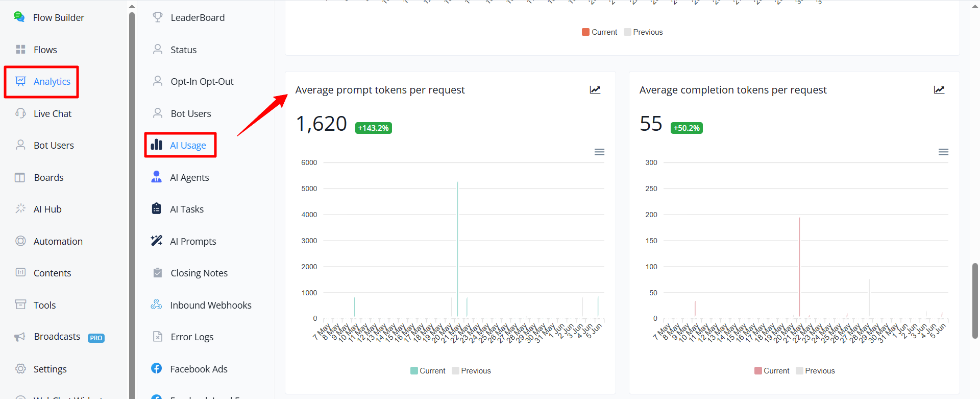Viewport: 980px width, 399px height.
Task: Open hamburger menu on prompt tokens chart
Action: click(x=600, y=152)
